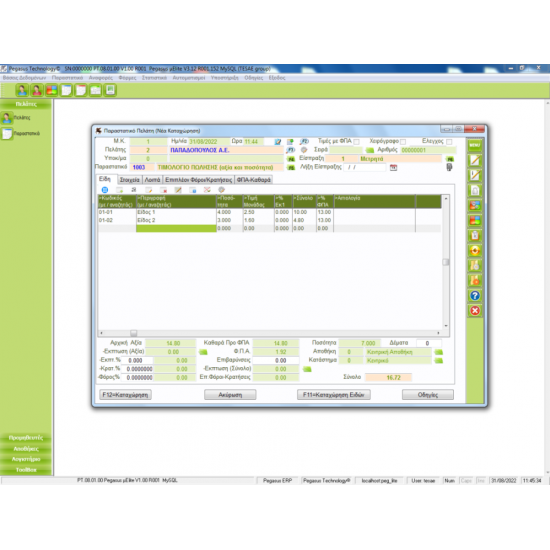Expand the Προμηθευτές section in left panel
The image size is (550, 550).
(26, 438)
